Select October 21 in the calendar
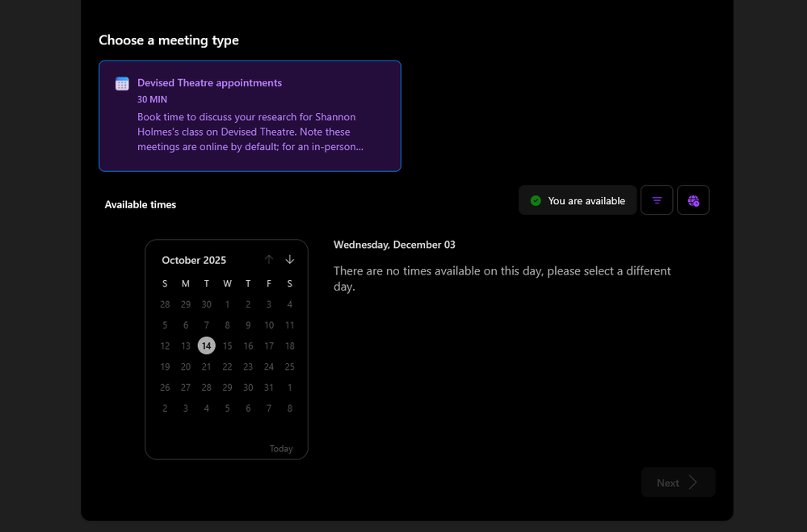The width and height of the screenshot is (807, 532). point(206,367)
